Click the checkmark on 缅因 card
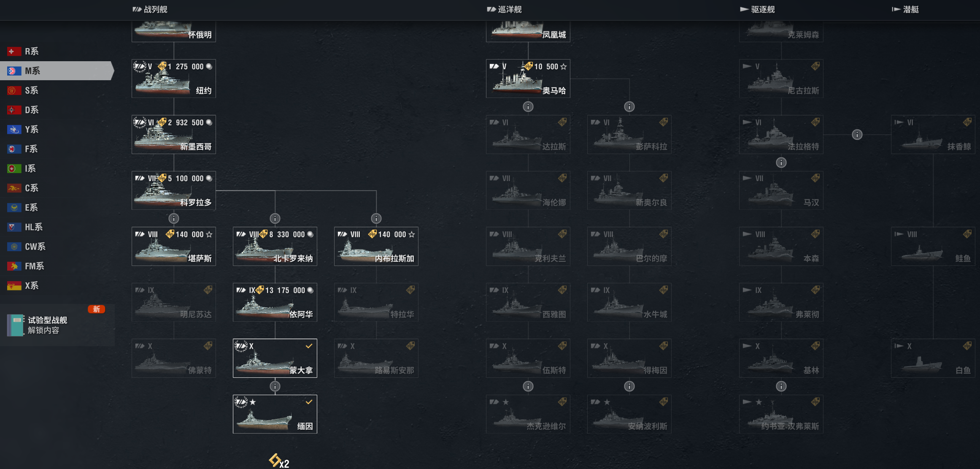The height and width of the screenshot is (469, 980). (309, 402)
